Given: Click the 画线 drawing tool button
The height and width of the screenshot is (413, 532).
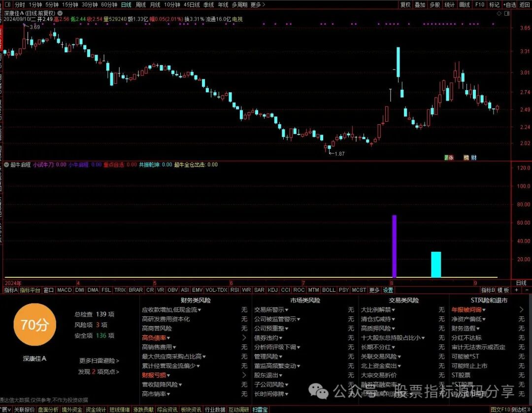Looking at the screenshot, I should click(x=465, y=5).
